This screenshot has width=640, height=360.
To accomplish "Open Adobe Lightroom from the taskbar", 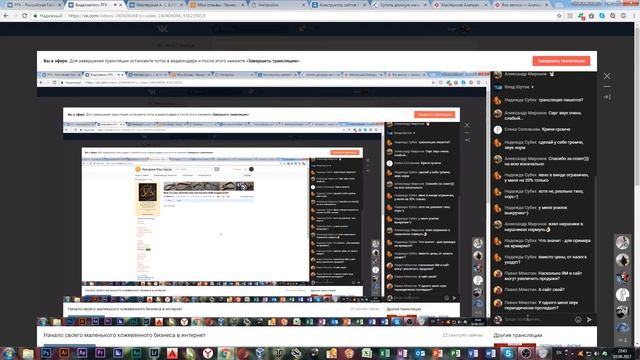I will (154, 353).
